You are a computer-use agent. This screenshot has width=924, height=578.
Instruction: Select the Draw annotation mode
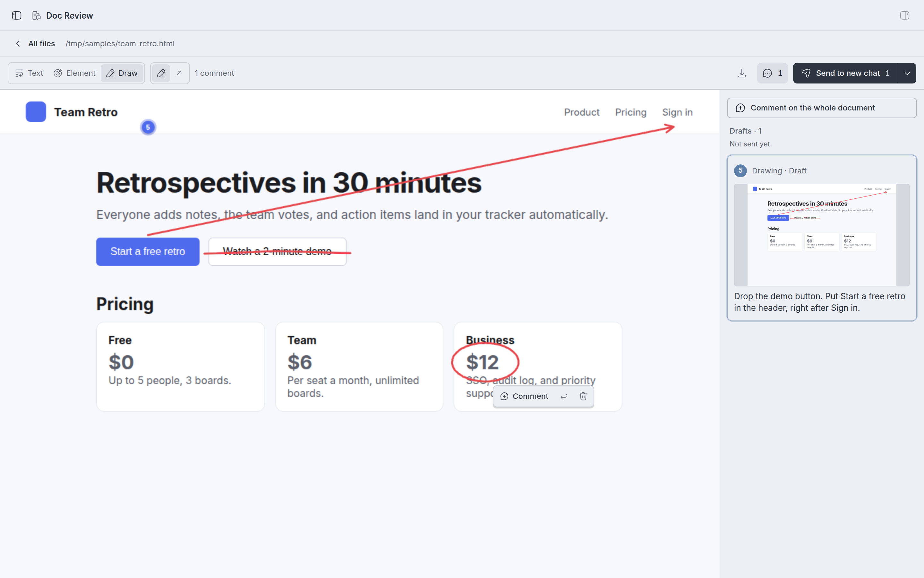(122, 73)
